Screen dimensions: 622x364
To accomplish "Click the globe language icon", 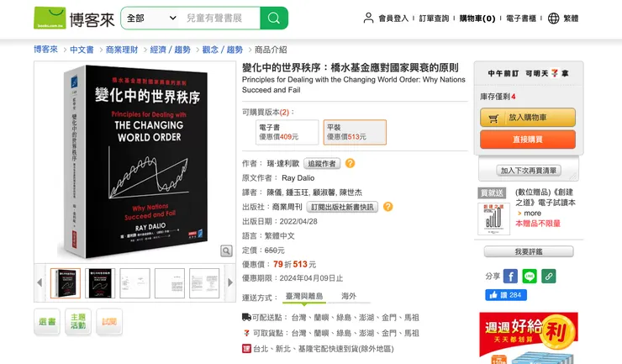I will coord(553,18).
